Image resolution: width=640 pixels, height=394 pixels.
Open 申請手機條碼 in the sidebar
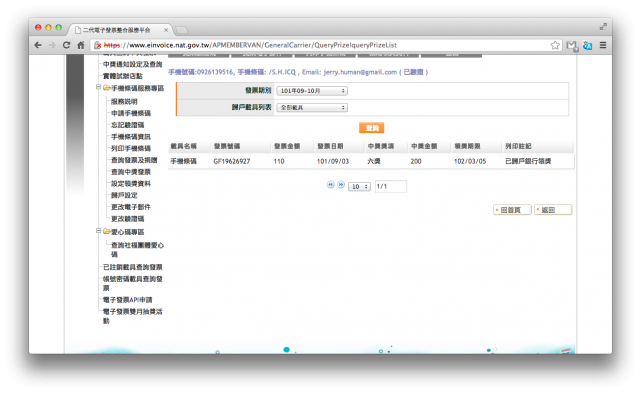coord(131,113)
